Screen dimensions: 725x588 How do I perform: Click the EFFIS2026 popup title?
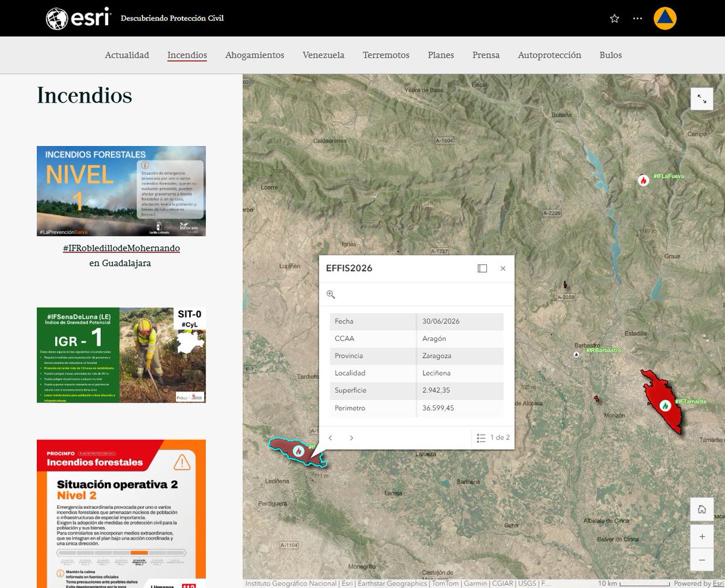(x=349, y=269)
